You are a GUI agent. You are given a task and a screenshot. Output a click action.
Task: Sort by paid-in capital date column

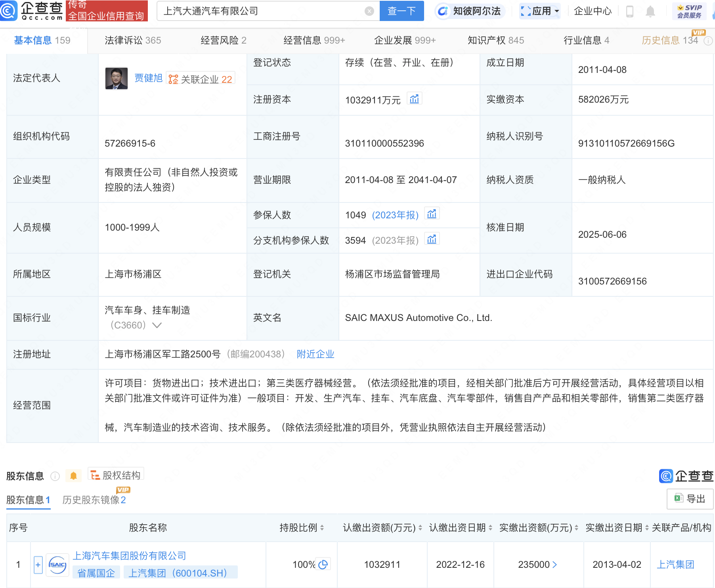647,528
